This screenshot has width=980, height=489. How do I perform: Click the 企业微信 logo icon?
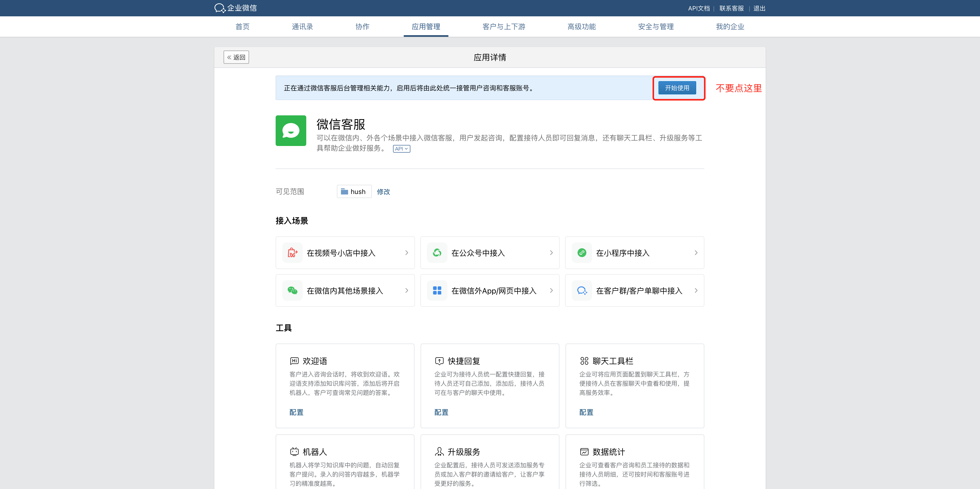point(220,8)
